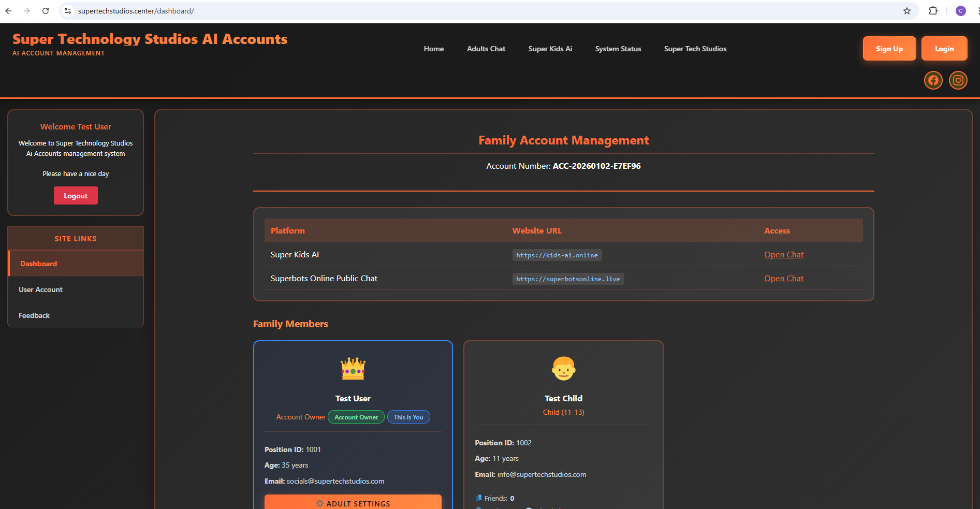Click the superbotsonline.live URL
This screenshot has width=980, height=509.
click(568, 279)
